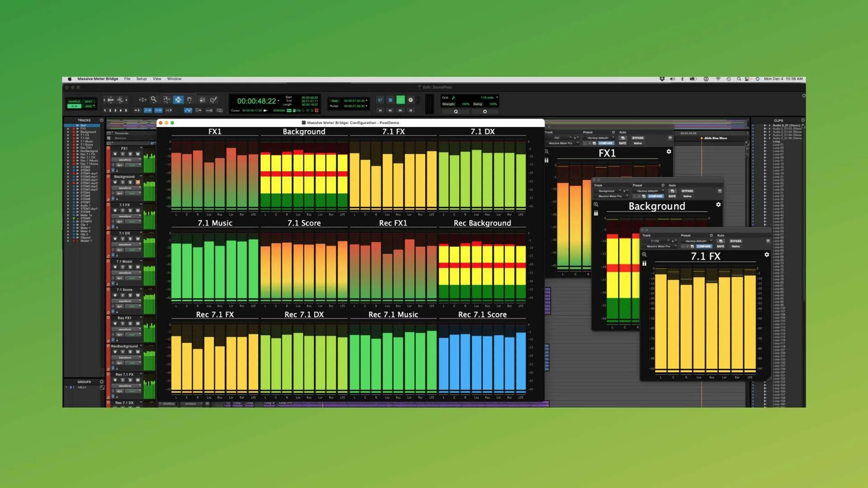Open waveform view dropdown on 7.1 FX track
The image size is (868, 488).
click(x=126, y=216)
